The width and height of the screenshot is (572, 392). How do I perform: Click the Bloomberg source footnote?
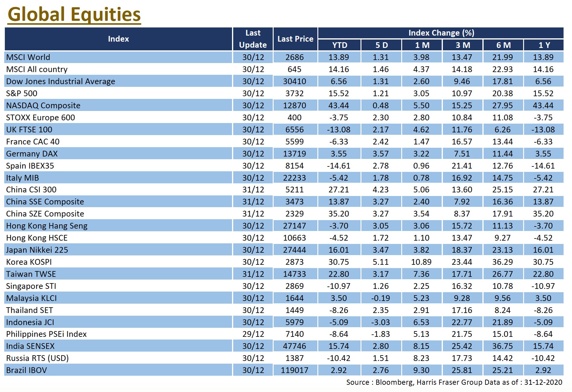pyautogui.click(x=454, y=382)
